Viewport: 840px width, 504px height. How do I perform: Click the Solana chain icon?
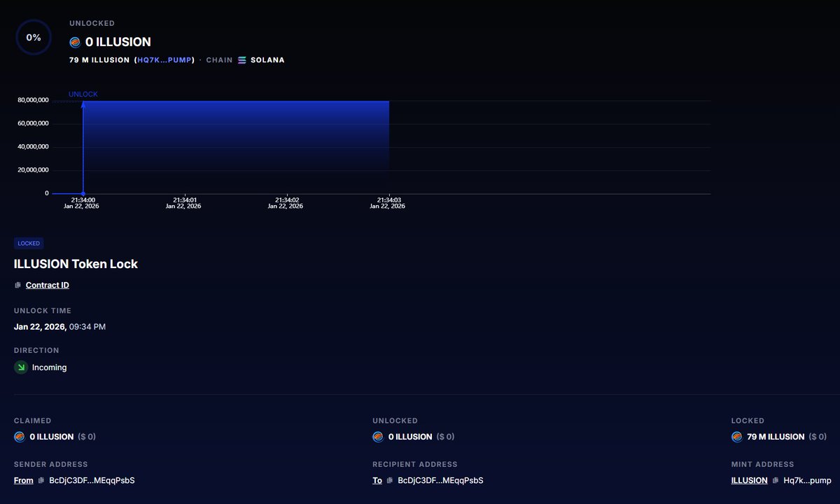click(x=242, y=60)
